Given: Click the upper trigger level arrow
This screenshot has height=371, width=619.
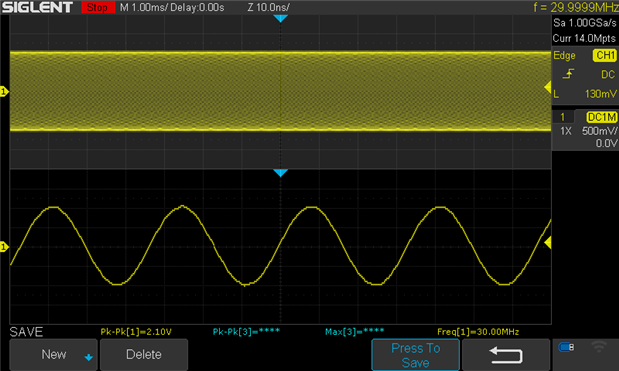Looking at the screenshot, I should (548, 87).
